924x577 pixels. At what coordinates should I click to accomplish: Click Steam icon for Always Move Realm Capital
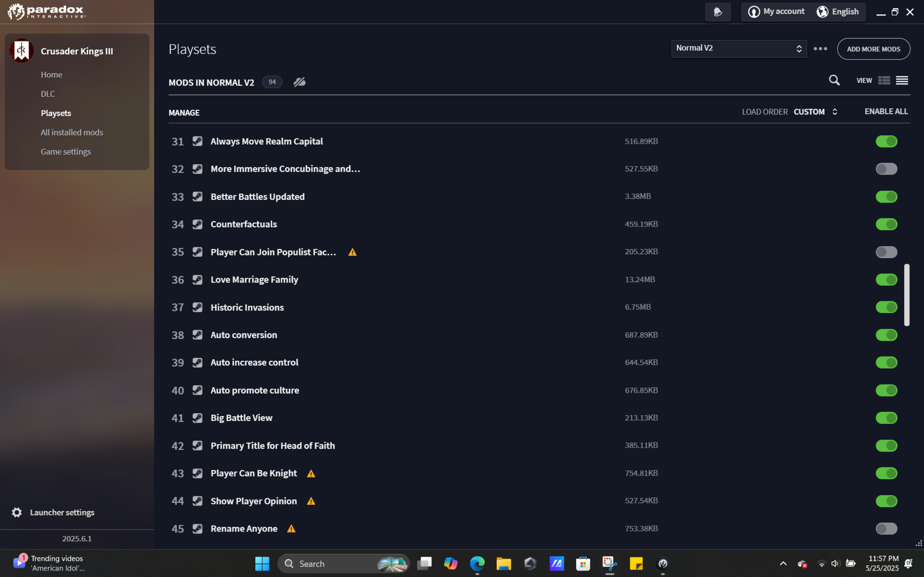pyautogui.click(x=197, y=141)
